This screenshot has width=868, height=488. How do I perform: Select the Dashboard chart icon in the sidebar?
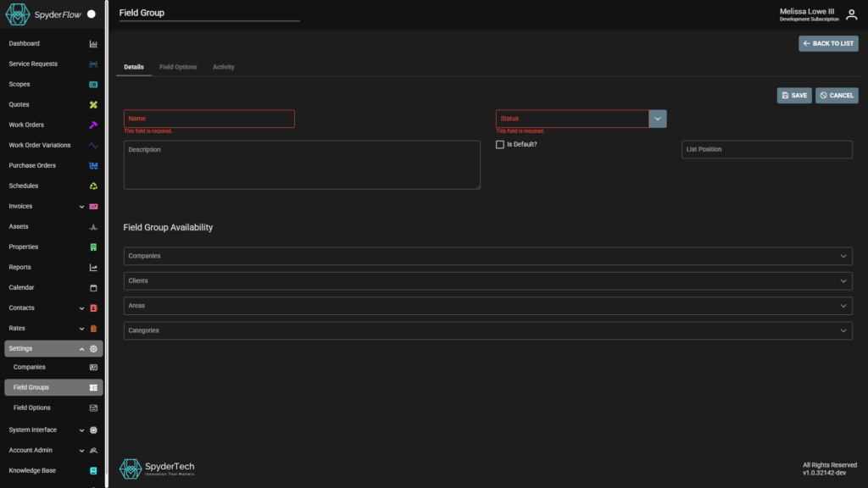[x=92, y=43]
